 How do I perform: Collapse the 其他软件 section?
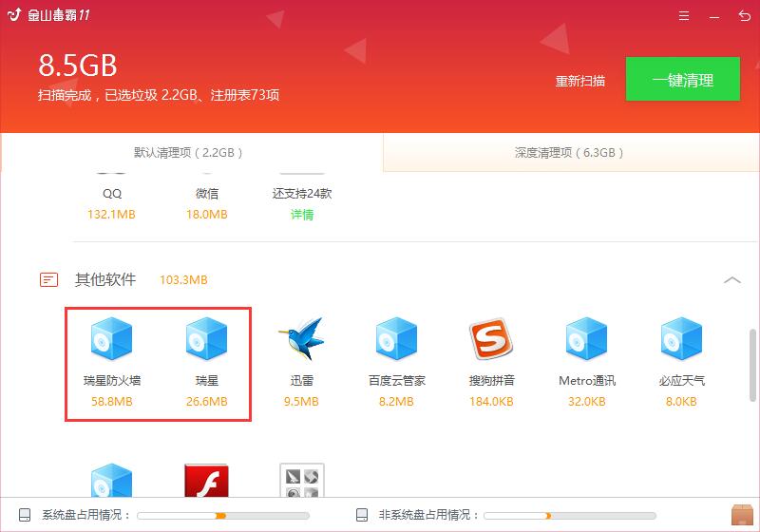tap(731, 280)
